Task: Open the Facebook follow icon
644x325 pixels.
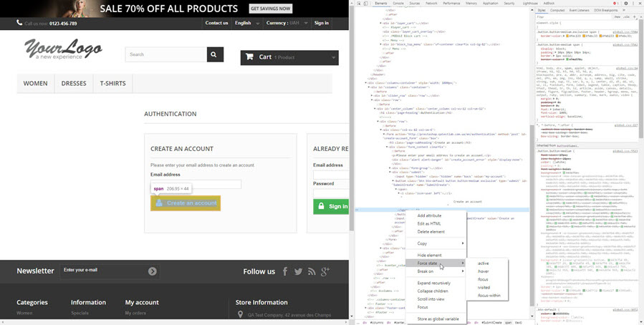Action: coord(285,271)
